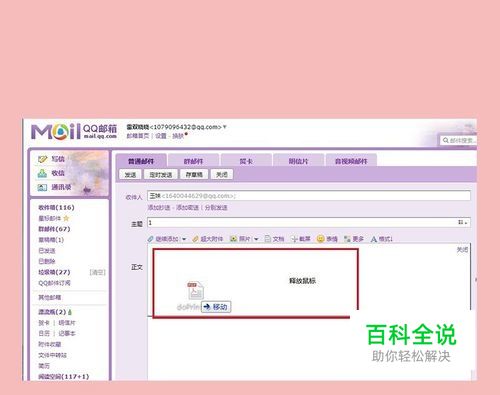Switch to the 群邮件 tab
500x395 pixels.
[193, 161]
